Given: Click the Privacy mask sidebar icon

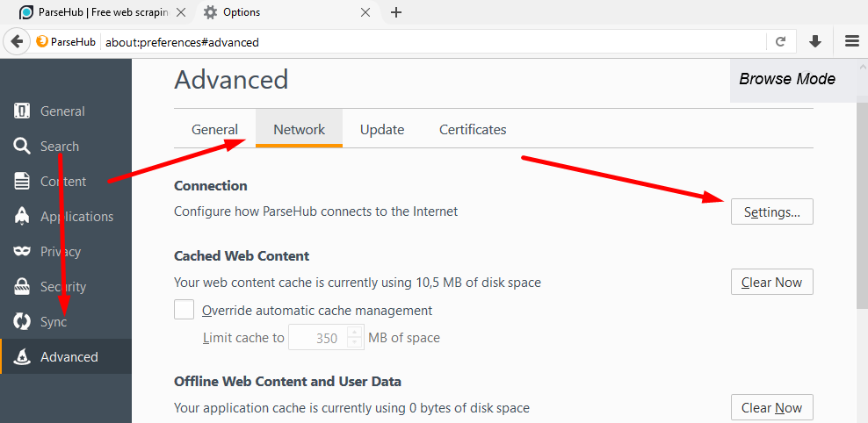Looking at the screenshot, I should [22, 252].
